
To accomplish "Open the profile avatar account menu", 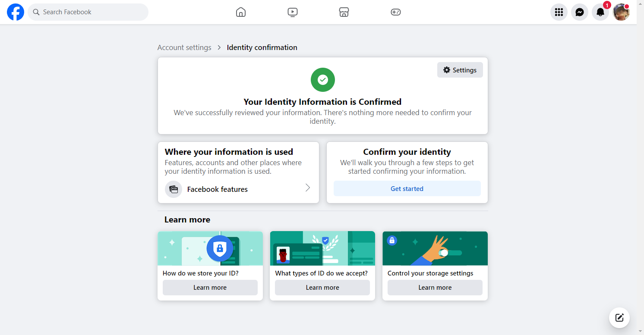I will [x=621, y=12].
